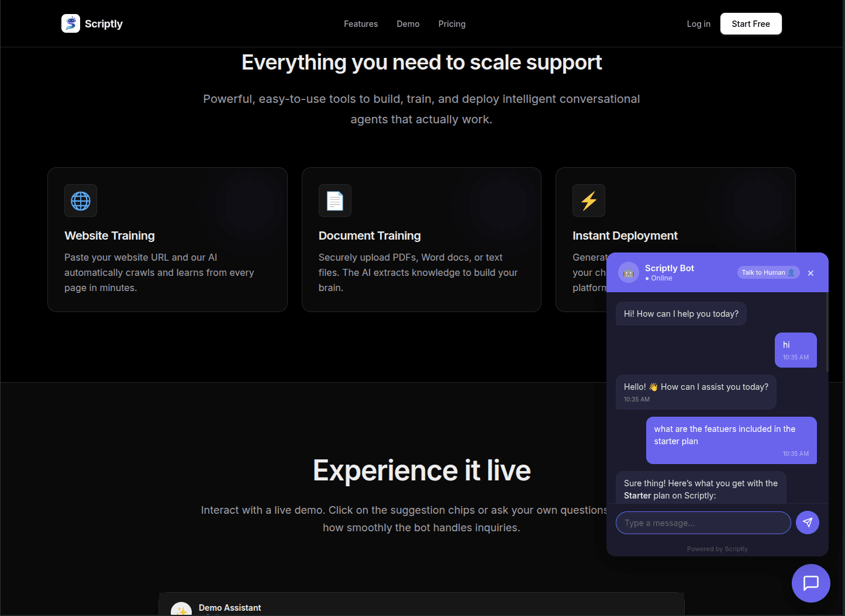Click the user's 'hi' message bubble
845x616 pixels.
pos(796,350)
